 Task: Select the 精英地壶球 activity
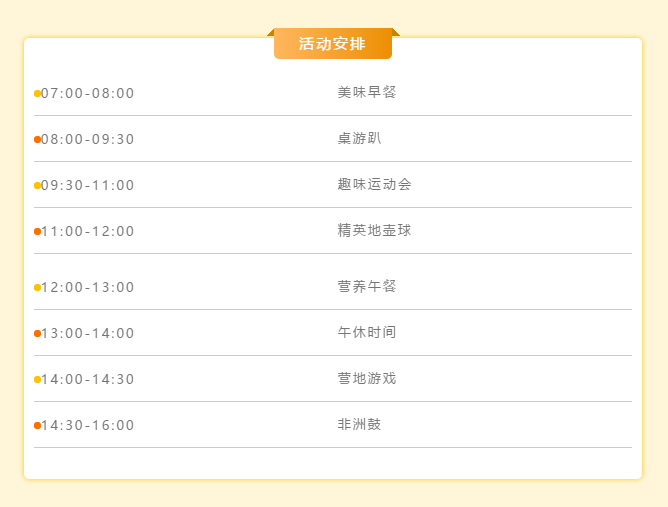(374, 230)
